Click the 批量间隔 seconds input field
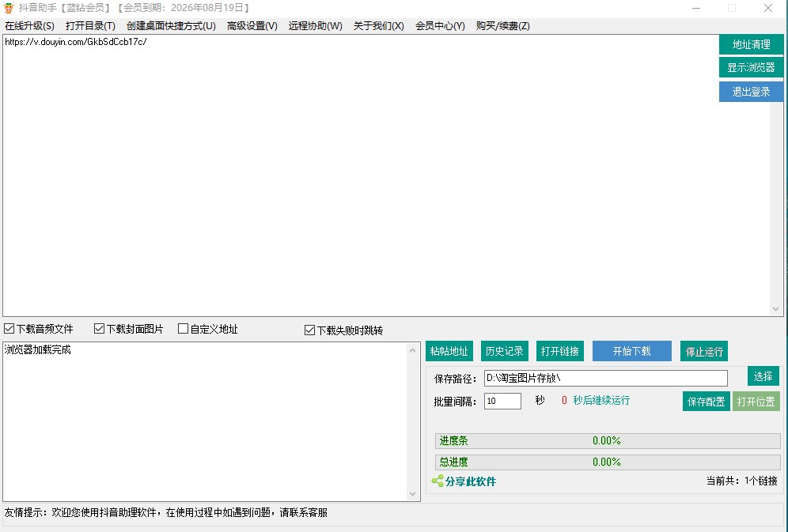The width and height of the screenshot is (788, 532). [x=502, y=401]
